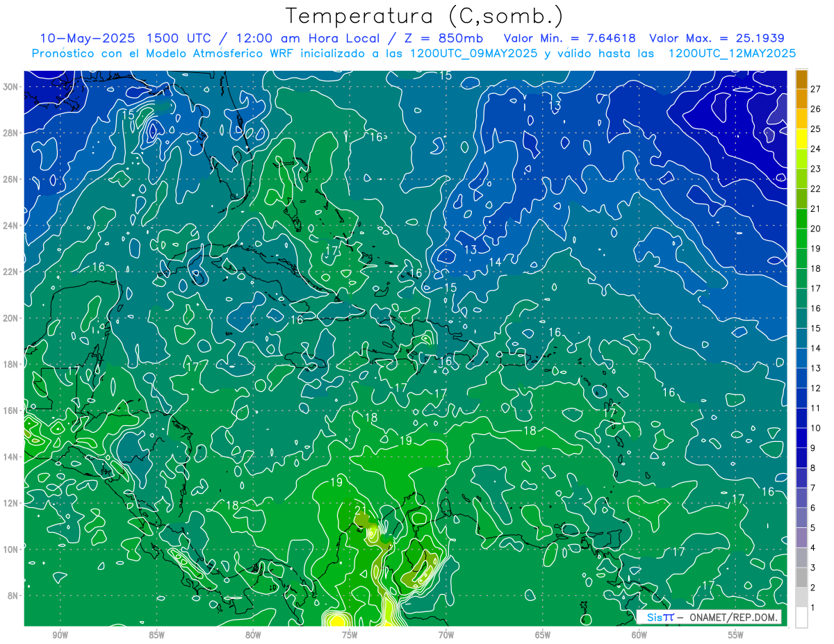This screenshot has height=644, width=834.
Task: Click the "20N" latitude axis label
Action: [11, 317]
